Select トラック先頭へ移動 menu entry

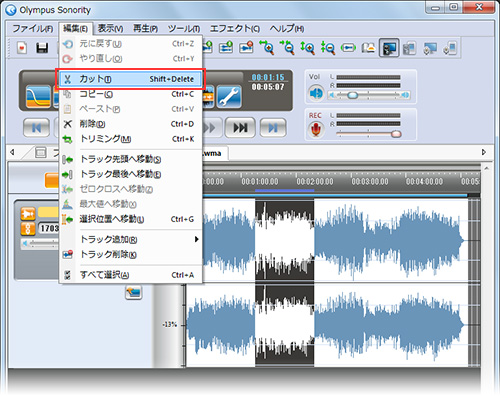131,159
